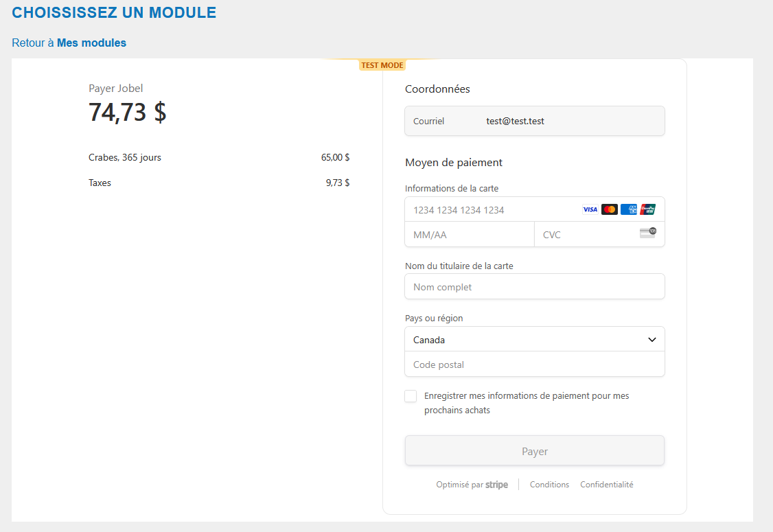Click the Courriel field showing test@test.test
The height and width of the screenshot is (532, 773).
pyautogui.click(x=535, y=120)
